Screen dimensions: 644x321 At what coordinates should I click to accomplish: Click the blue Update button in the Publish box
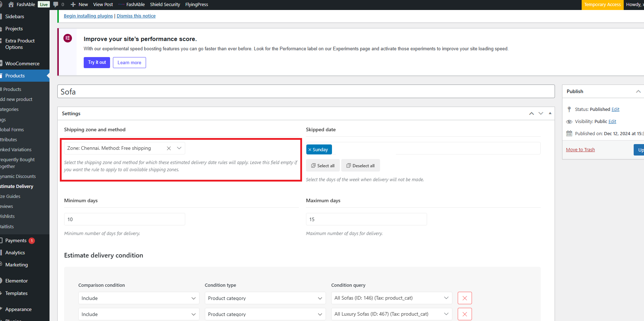(639, 150)
